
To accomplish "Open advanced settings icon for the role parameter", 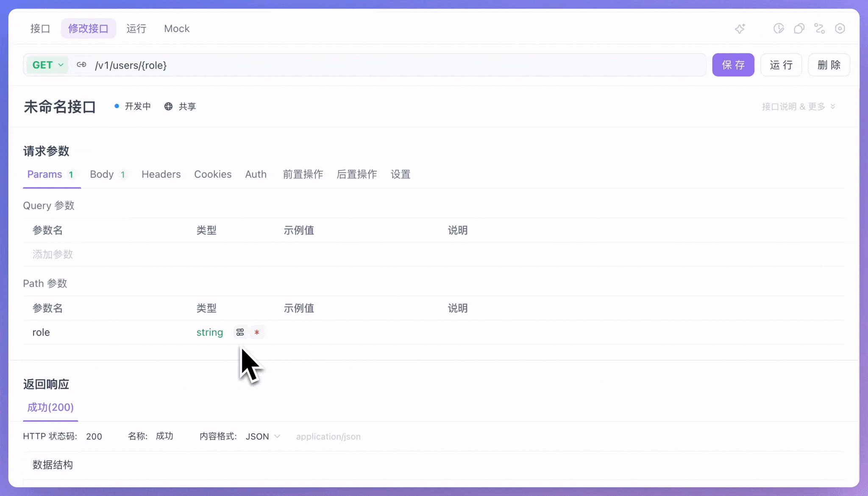I will 240,332.
